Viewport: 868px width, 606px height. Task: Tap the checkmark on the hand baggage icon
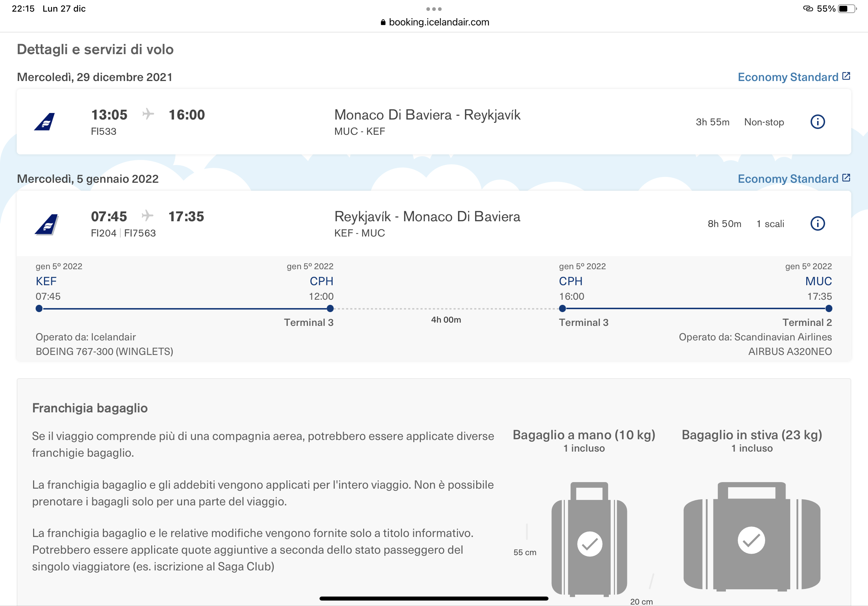click(589, 544)
